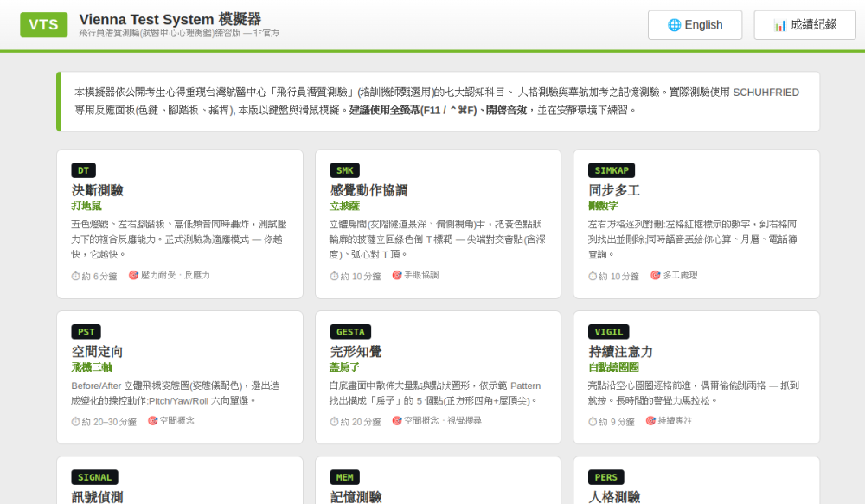865x504 pixels.
Task: Click the target icon beside 多工處理
Action: [x=656, y=275]
